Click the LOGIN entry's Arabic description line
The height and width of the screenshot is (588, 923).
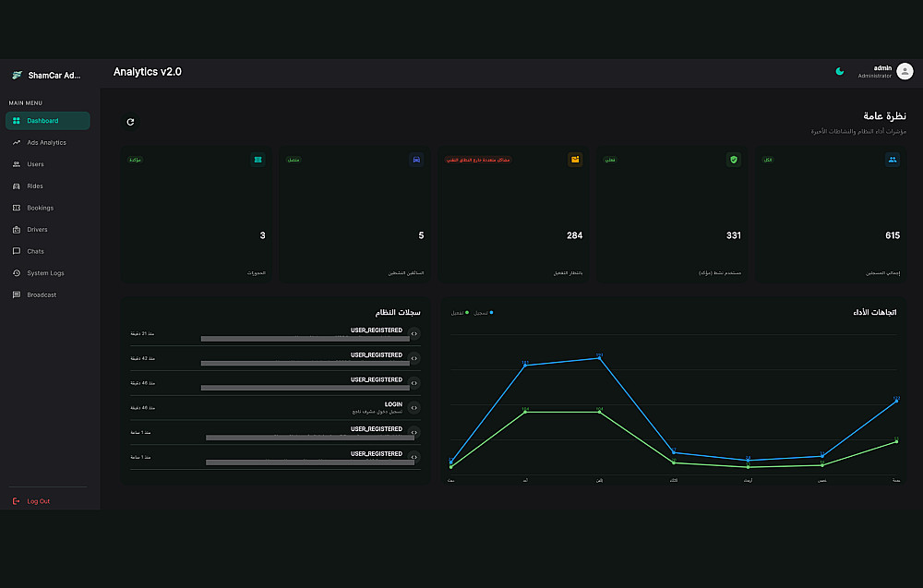pos(378,412)
